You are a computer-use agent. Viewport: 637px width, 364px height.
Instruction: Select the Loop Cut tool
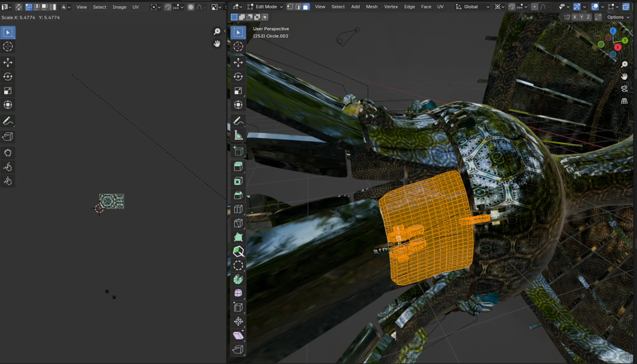[x=238, y=209]
